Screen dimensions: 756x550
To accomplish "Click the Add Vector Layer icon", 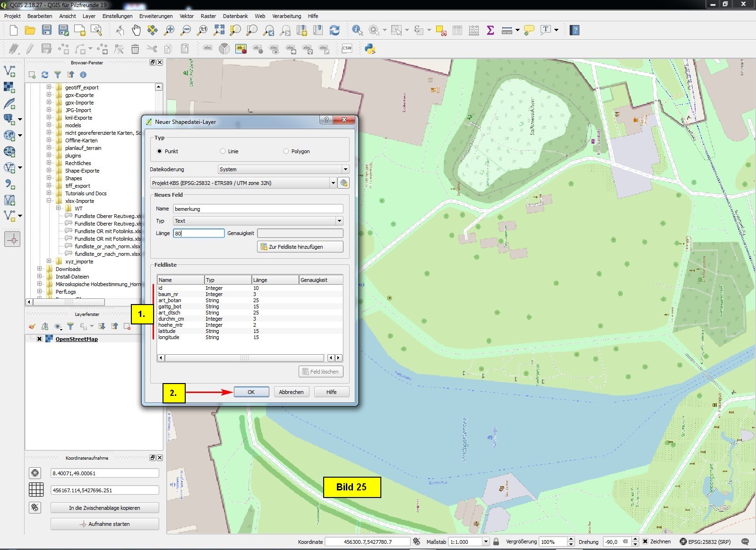I will click(x=9, y=71).
